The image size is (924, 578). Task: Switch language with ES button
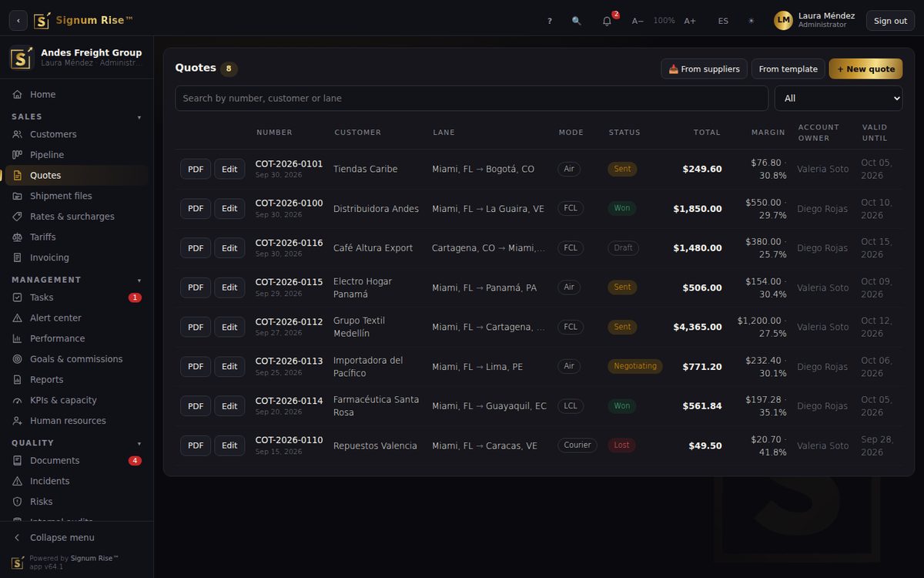723,21
